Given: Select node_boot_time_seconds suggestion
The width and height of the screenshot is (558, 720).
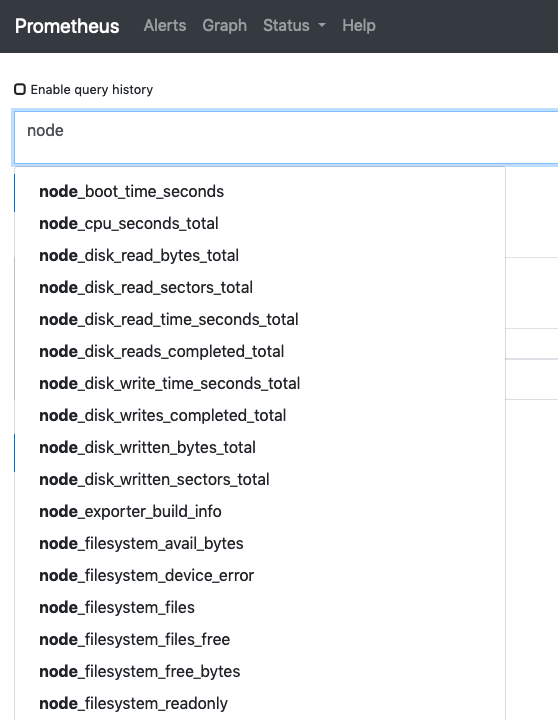Looking at the screenshot, I should tap(260, 191).
